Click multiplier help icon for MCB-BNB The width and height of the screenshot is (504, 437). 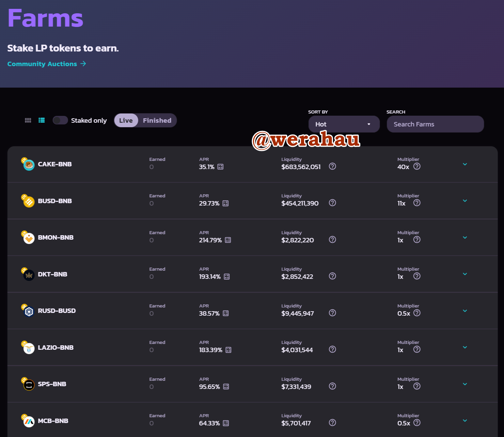click(x=417, y=423)
